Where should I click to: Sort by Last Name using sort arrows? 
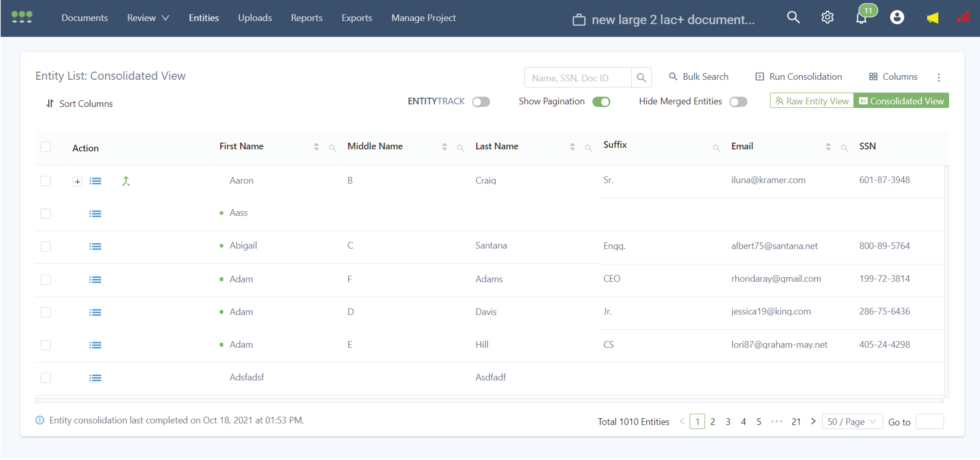572,147
